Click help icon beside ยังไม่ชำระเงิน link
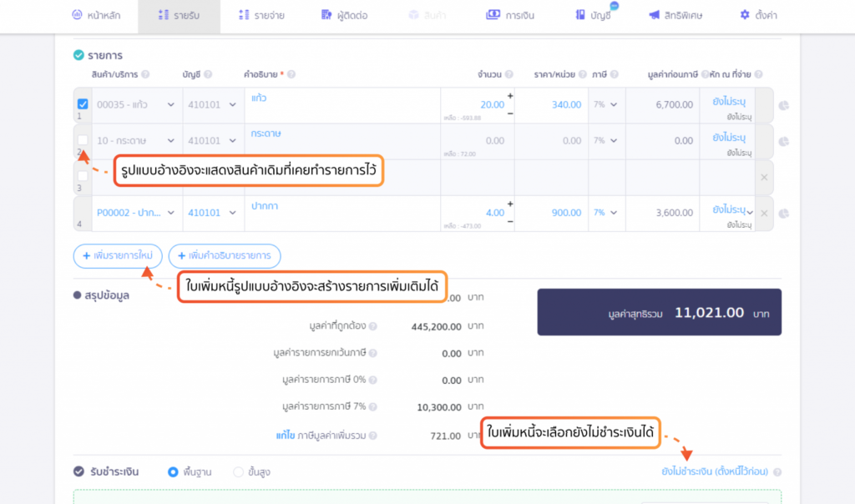This screenshot has height=504, width=855. [x=777, y=471]
